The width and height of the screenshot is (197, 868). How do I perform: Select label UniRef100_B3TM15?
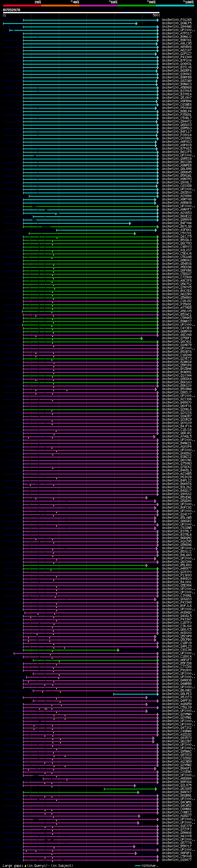177,91
